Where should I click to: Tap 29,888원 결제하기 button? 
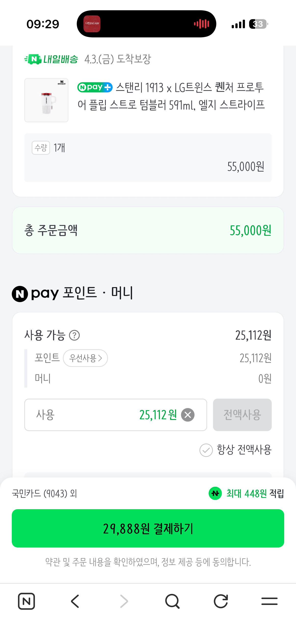(148, 528)
